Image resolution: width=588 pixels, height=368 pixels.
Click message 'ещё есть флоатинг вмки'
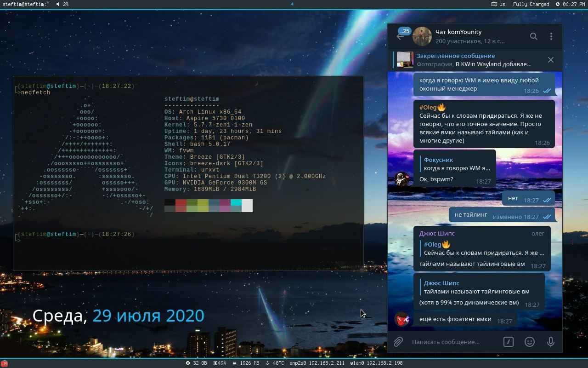tap(465, 319)
